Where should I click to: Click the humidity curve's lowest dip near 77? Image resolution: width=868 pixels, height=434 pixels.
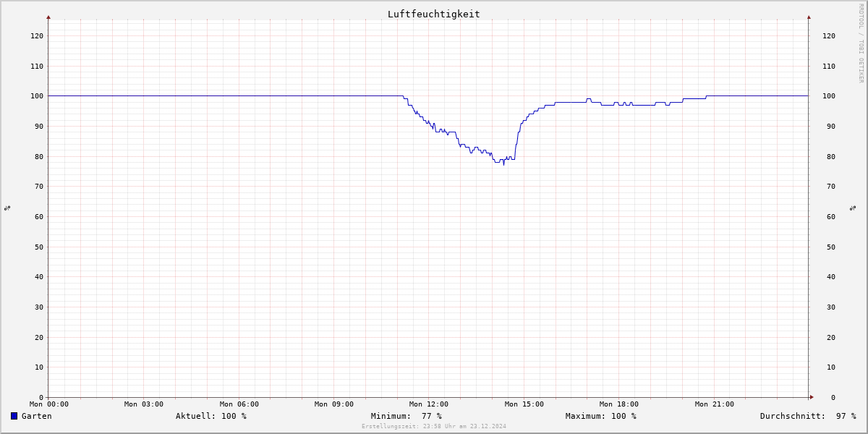click(504, 164)
